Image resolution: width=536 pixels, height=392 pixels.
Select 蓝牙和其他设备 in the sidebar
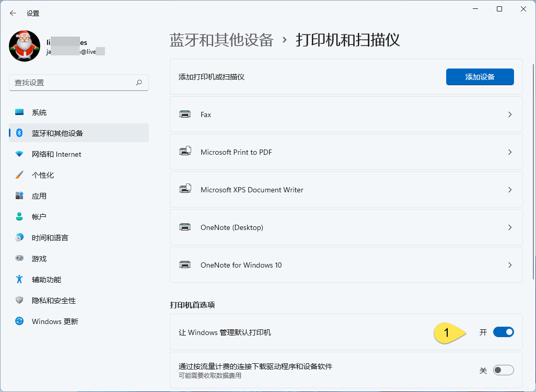tap(78, 133)
